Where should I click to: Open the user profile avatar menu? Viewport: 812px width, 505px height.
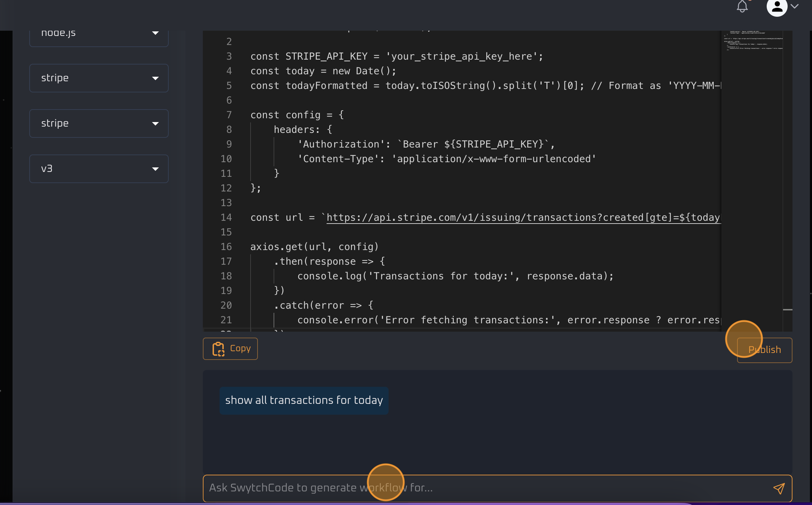(777, 7)
